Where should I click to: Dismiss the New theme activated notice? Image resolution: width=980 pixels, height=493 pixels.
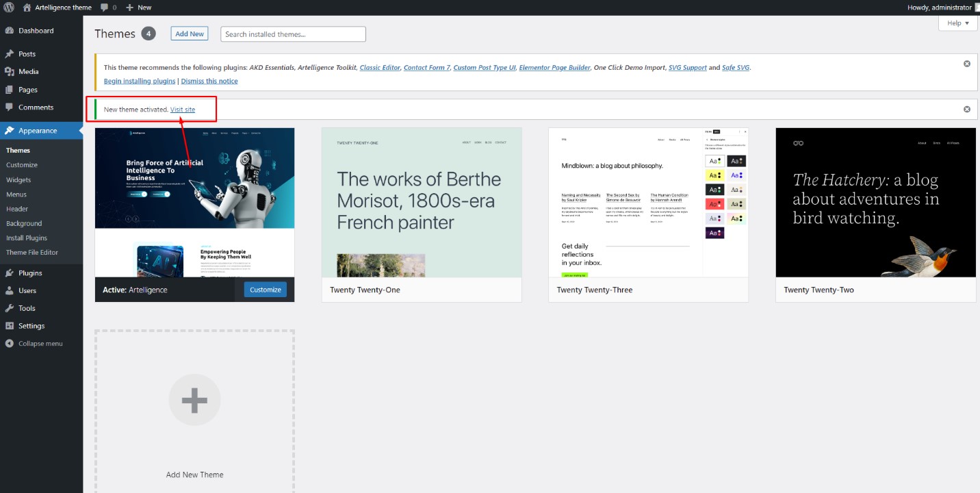coord(967,109)
